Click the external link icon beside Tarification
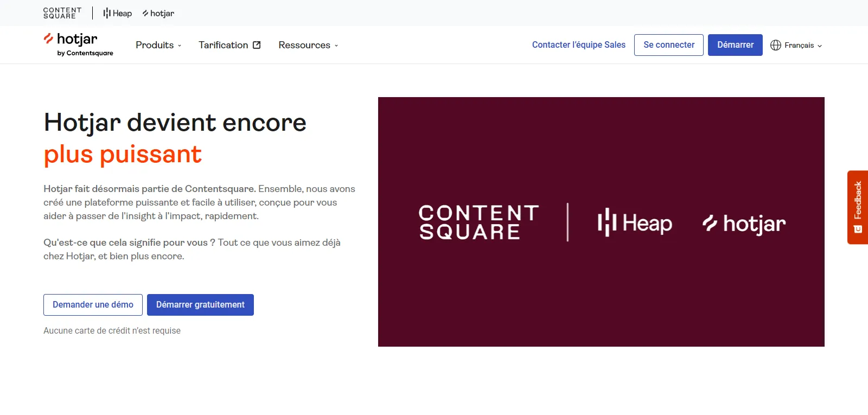868x415 pixels. (257, 45)
